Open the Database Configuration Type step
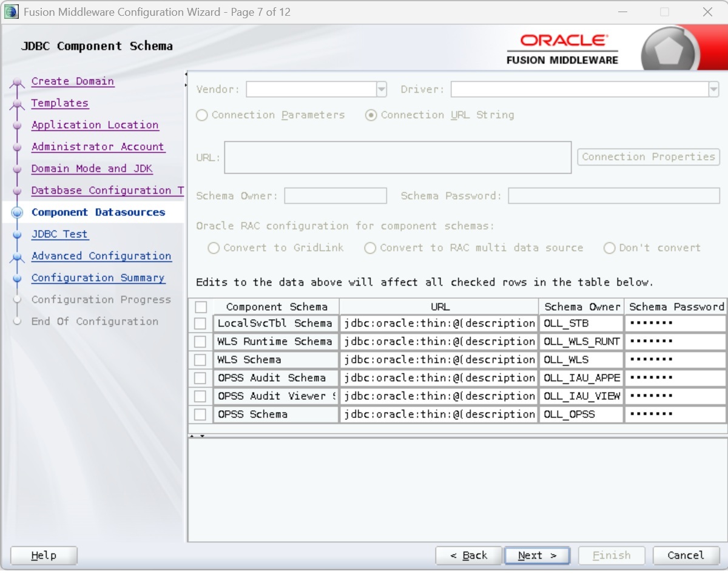The image size is (728, 574). (x=107, y=191)
